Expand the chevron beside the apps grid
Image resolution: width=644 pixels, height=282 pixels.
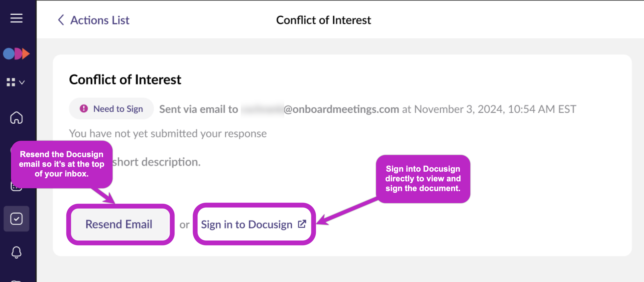[x=22, y=82]
